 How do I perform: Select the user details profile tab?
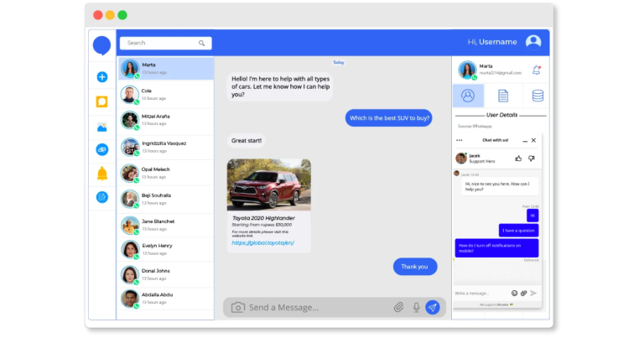[468, 96]
